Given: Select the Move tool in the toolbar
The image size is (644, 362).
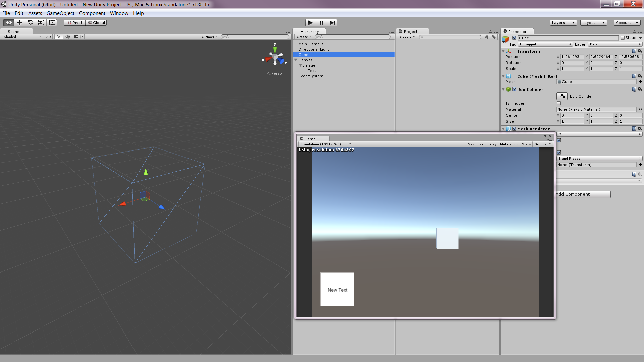Looking at the screenshot, I should point(19,22).
